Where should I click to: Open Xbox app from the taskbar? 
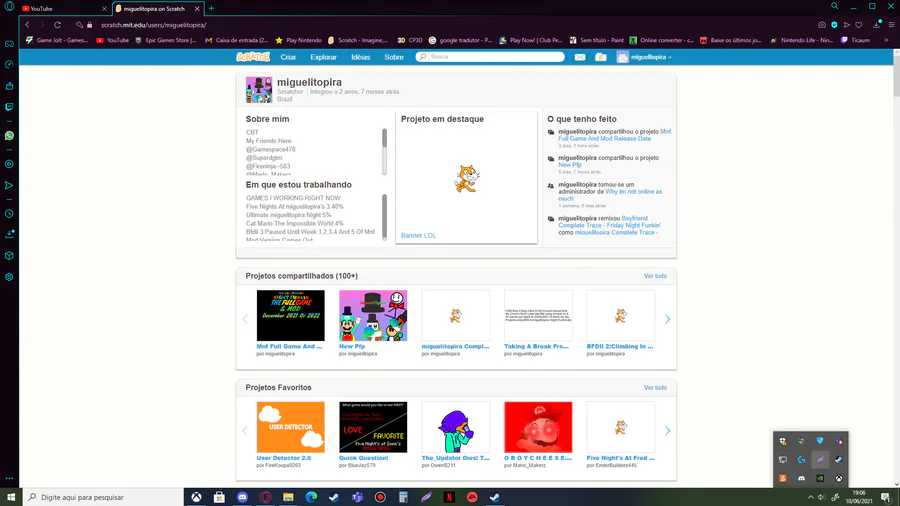click(x=196, y=497)
